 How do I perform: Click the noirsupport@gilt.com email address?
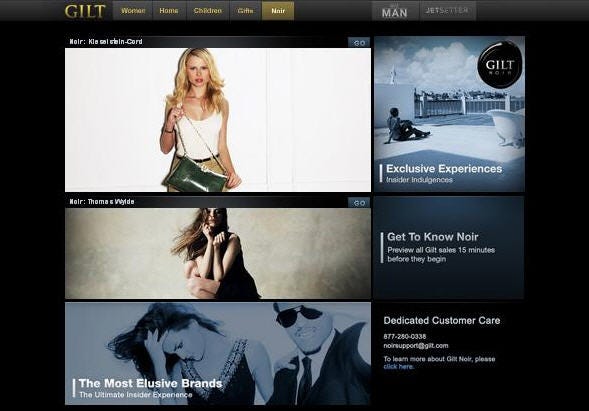(416, 346)
